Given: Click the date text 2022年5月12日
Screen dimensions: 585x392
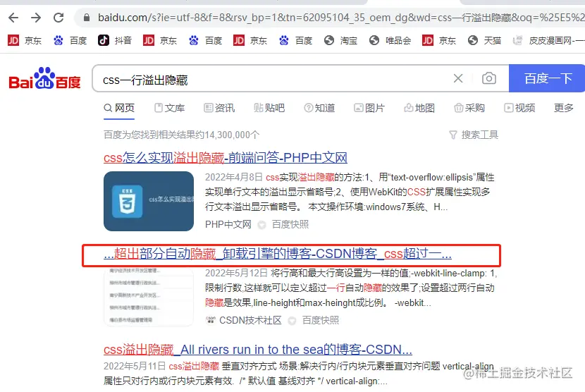Looking at the screenshot, I should pyautogui.click(x=236, y=274).
